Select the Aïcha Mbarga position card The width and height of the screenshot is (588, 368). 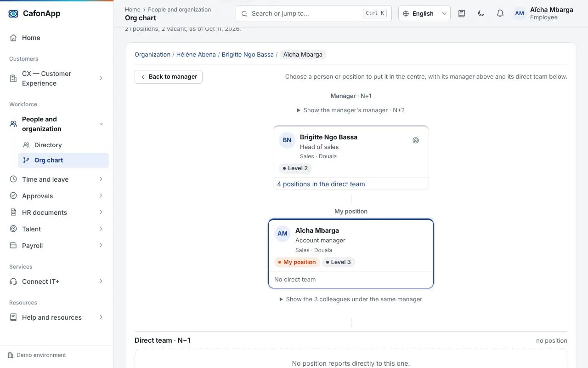pos(351,253)
